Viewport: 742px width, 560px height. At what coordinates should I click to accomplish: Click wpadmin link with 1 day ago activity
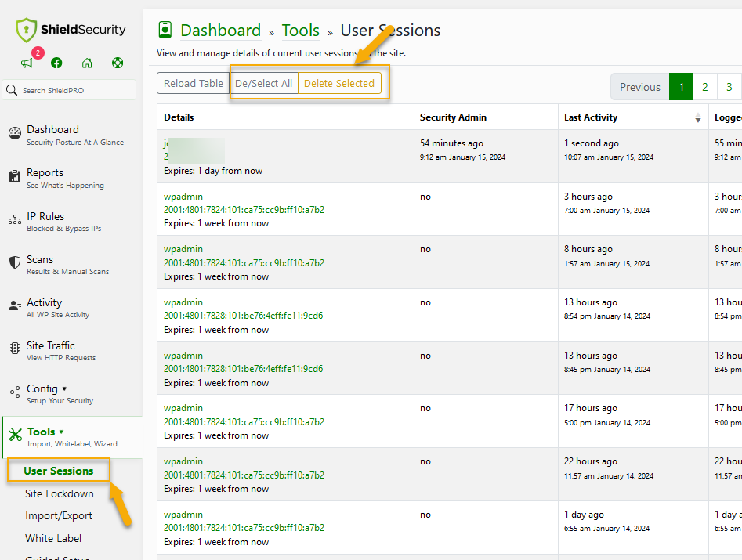(x=183, y=514)
